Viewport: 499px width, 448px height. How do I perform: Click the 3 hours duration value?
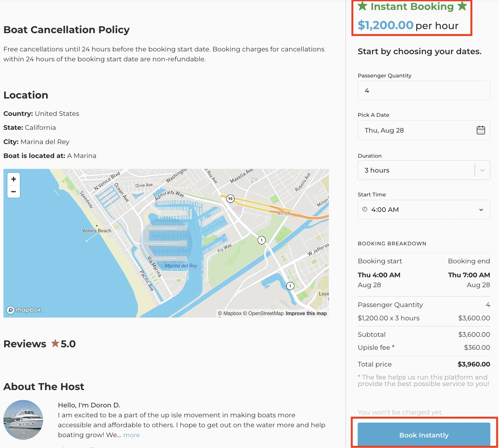376,170
